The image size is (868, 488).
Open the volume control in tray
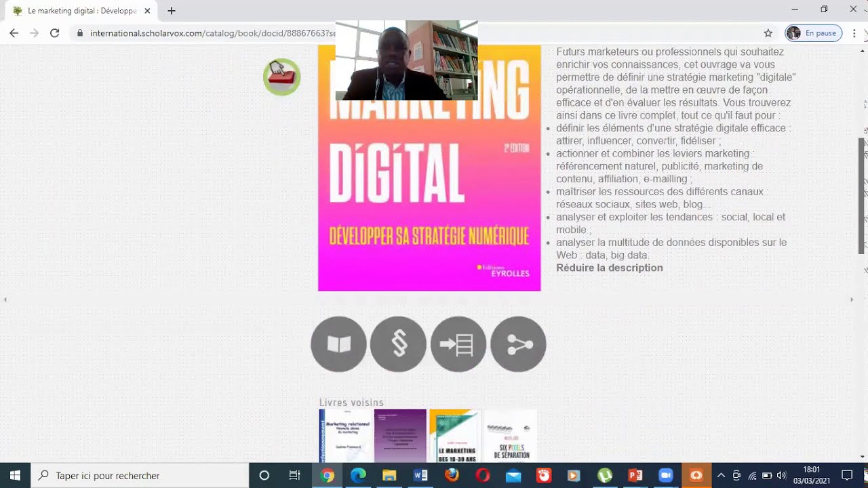click(x=782, y=475)
